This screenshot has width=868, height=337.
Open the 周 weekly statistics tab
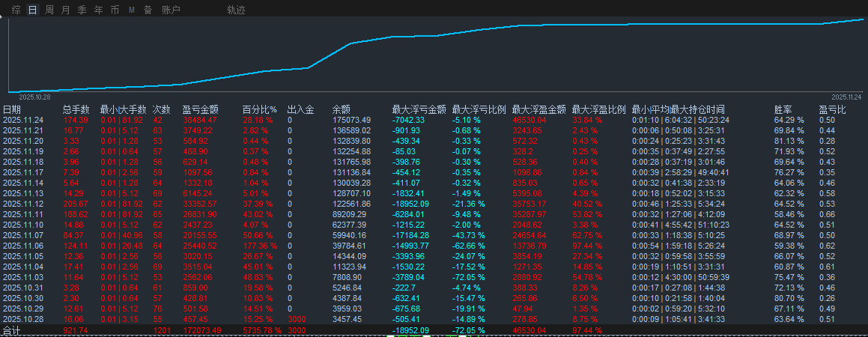49,10
